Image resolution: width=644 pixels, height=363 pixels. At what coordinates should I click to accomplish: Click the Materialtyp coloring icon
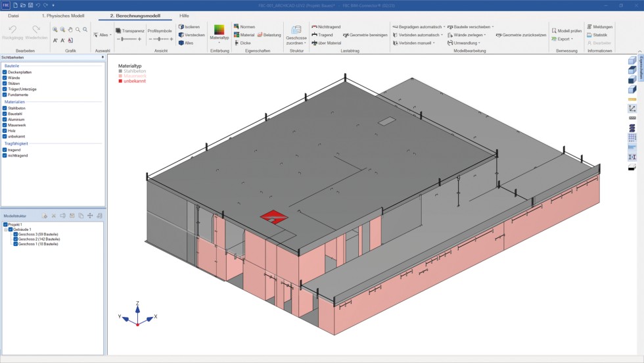(219, 30)
